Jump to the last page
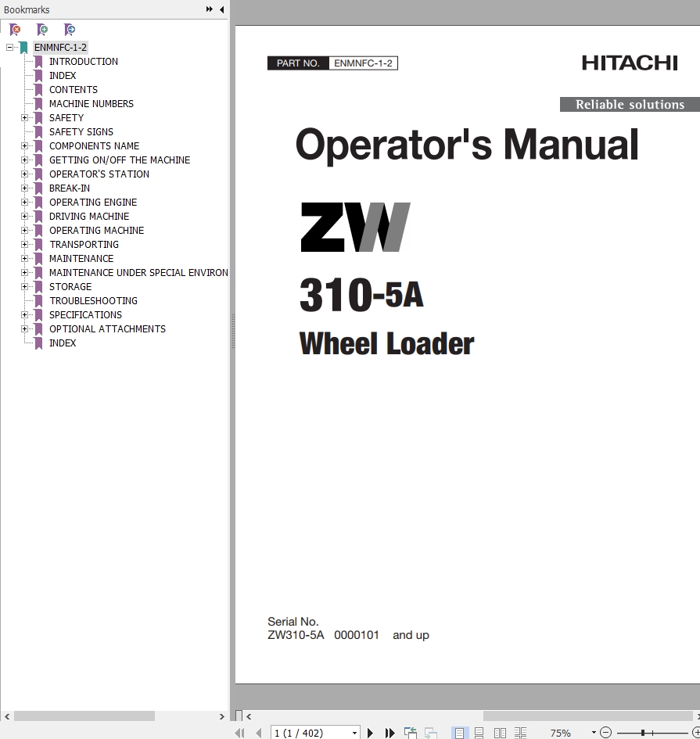Image resolution: width=700 pixels, height=739 pixels. click(x=389, y=733)
